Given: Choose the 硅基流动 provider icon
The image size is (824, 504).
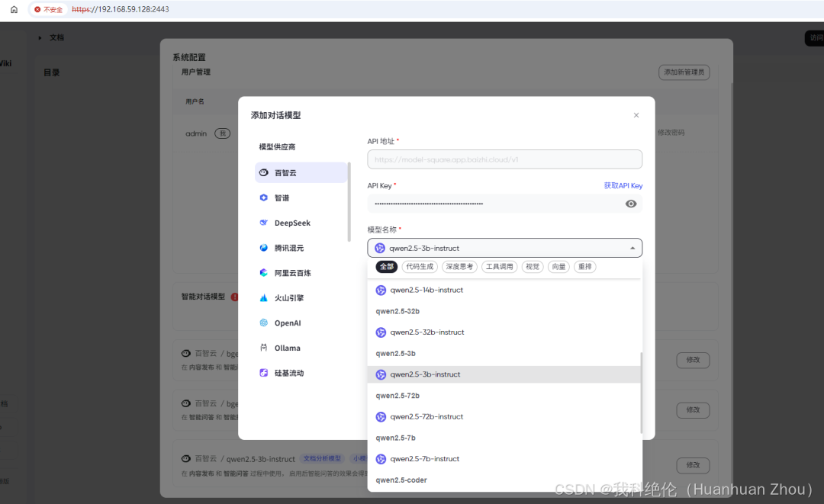Looking at the screenshot, I should [x=264, y=373].
